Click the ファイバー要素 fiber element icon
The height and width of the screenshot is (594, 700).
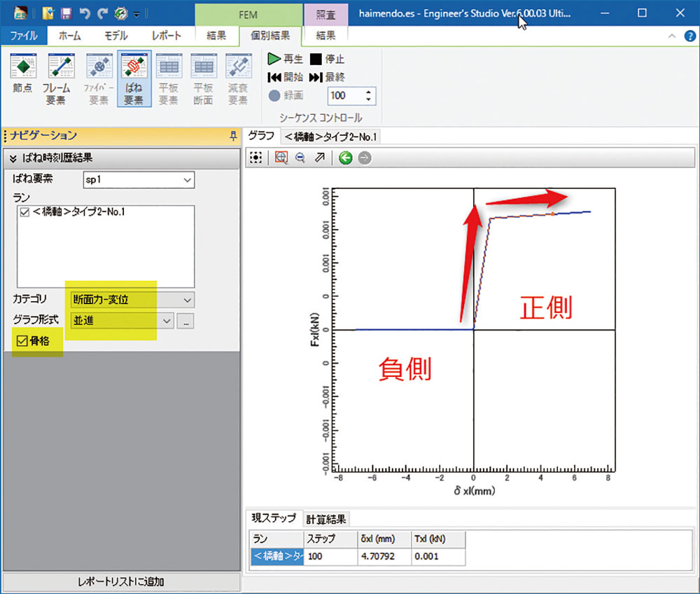pyautogui.click(x=99, y=79)
